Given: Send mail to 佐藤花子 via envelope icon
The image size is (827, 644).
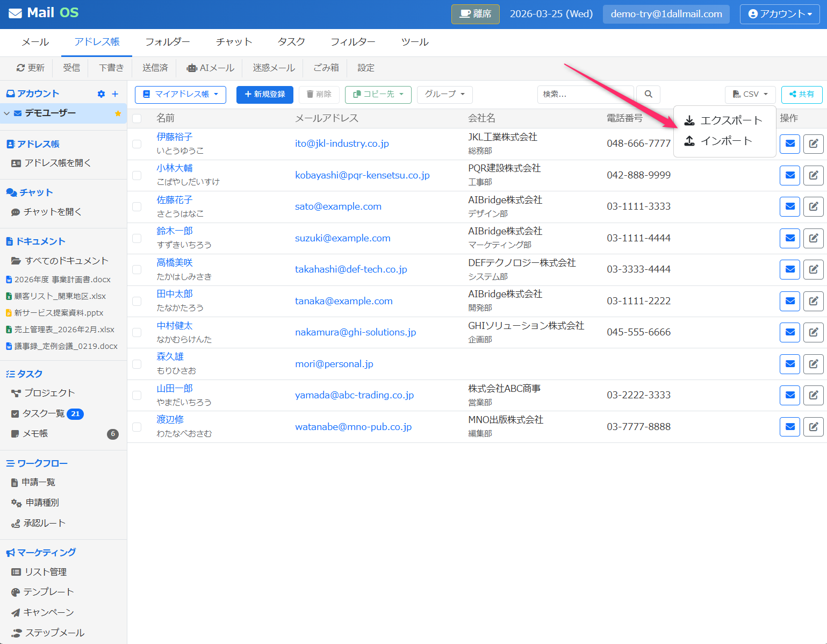Looking at the screenshot, I should [x=790, y=206].
